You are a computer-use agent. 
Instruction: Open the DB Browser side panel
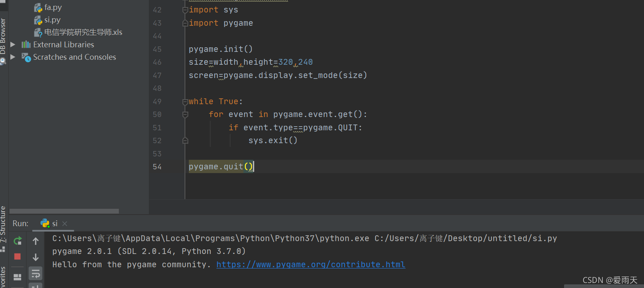pos(3,41)
